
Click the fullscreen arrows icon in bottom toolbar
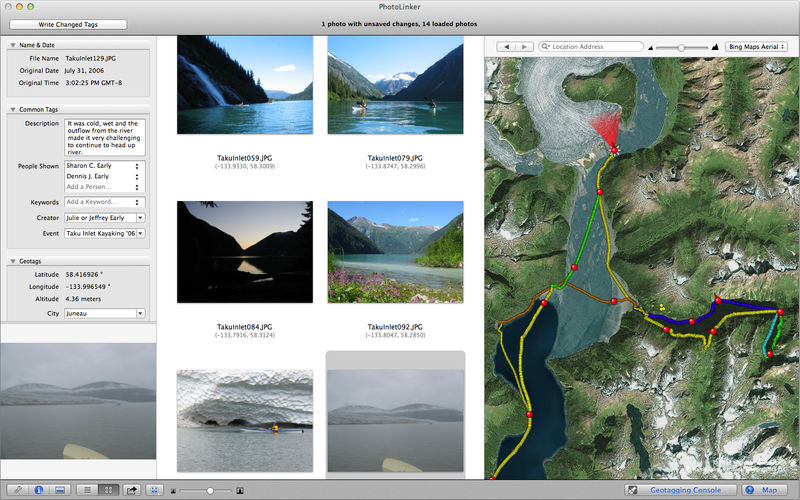[x=155, y=490]
